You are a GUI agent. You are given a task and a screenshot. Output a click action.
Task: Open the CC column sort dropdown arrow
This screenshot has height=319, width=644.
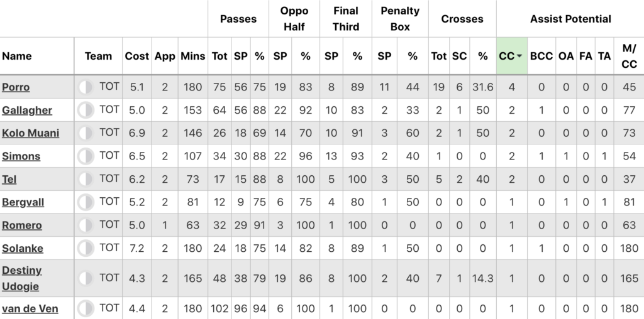click(519, 56)
